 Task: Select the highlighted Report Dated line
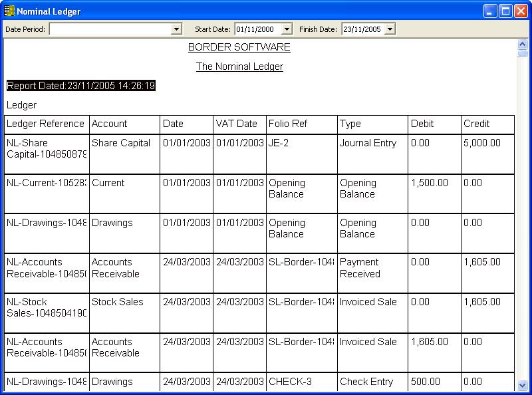pos(81,86)
